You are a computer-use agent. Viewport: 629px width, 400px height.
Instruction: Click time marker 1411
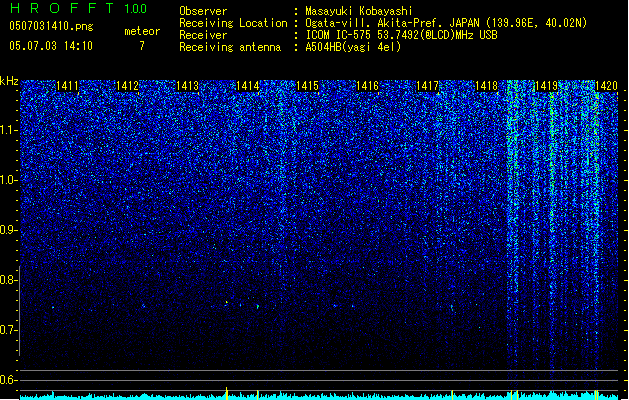point(67,86)
